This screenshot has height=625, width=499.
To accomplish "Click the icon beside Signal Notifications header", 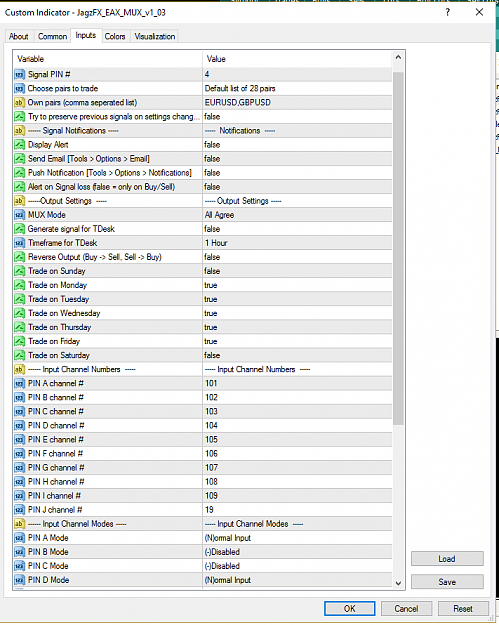I will tap(20, 131).
